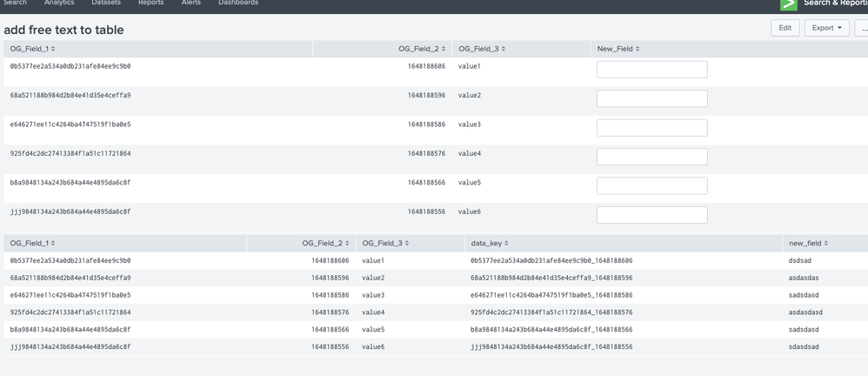Click the New_Field text box for value3
The height and width of the screenshot is (376, 868).
tap(651, 128)
